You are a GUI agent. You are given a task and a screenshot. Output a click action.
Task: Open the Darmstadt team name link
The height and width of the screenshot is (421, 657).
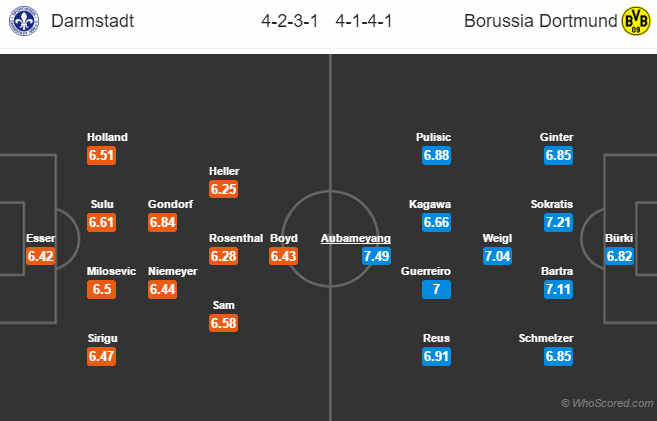pos(93,21)
